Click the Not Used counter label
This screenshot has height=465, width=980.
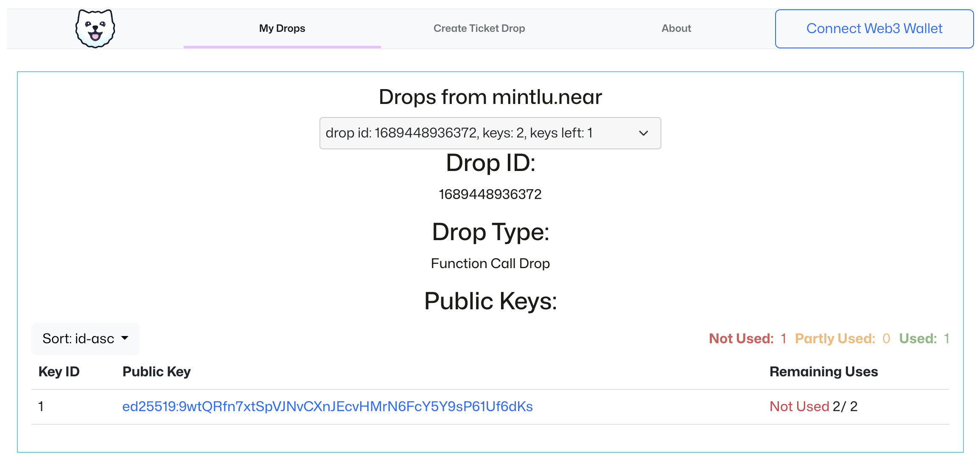click(x=741, y=339)
